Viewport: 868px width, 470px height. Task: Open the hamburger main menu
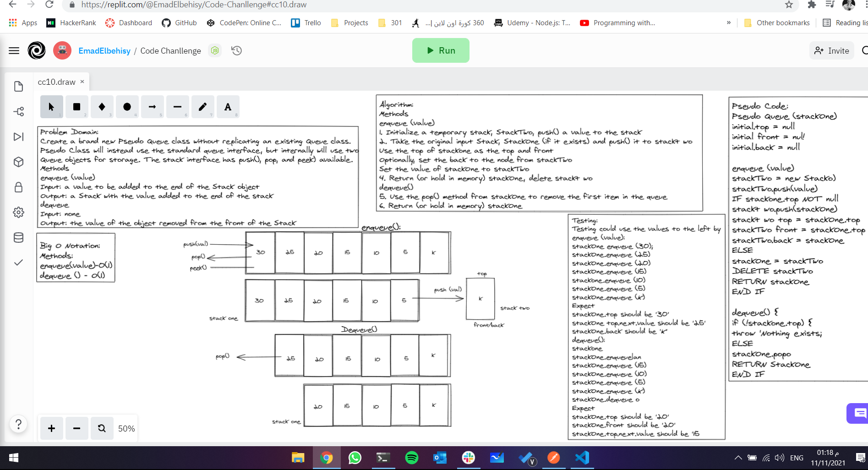14,50
